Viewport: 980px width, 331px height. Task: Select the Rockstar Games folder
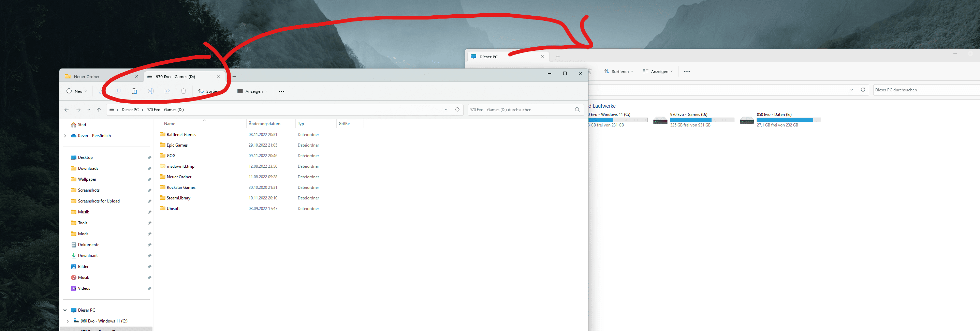[x=181, y=187]
